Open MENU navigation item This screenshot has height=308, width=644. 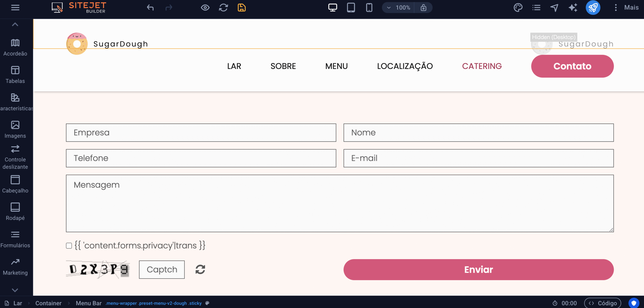click(336, 66)
